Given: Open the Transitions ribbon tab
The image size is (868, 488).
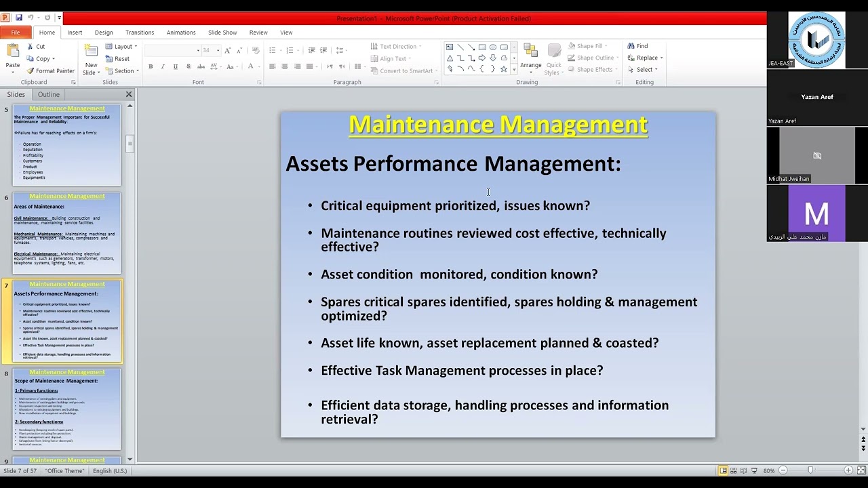Looking at the screenshot, I should pyautogui.click(x=140, y=33).
